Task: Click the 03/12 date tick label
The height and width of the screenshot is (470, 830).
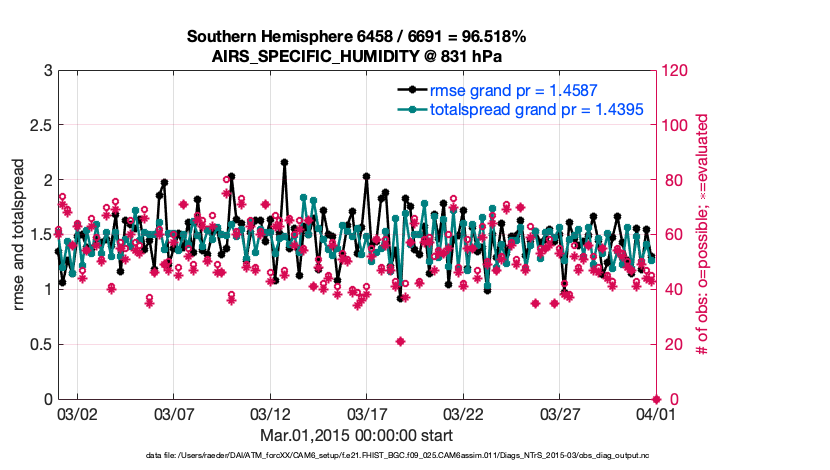Action: click(x=270, y=414)
